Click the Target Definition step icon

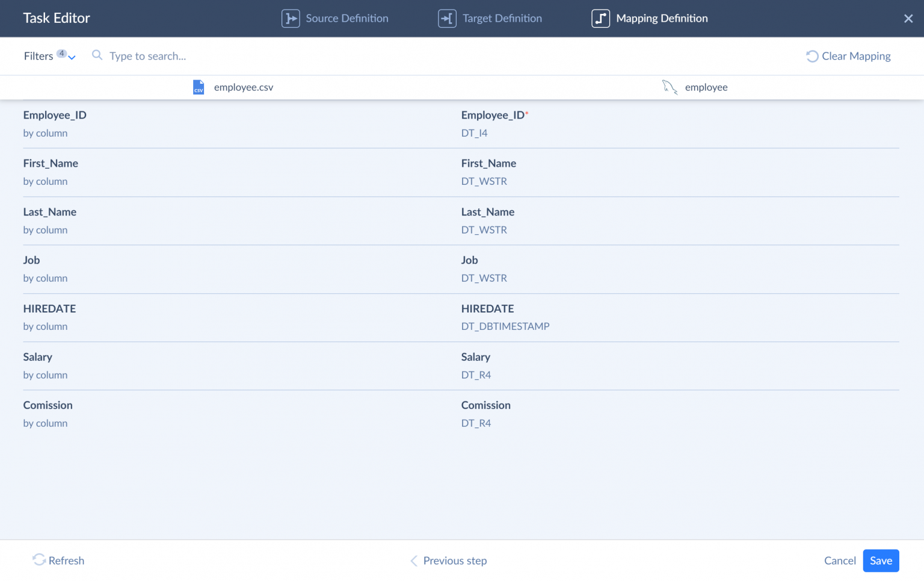coord(447,19)
